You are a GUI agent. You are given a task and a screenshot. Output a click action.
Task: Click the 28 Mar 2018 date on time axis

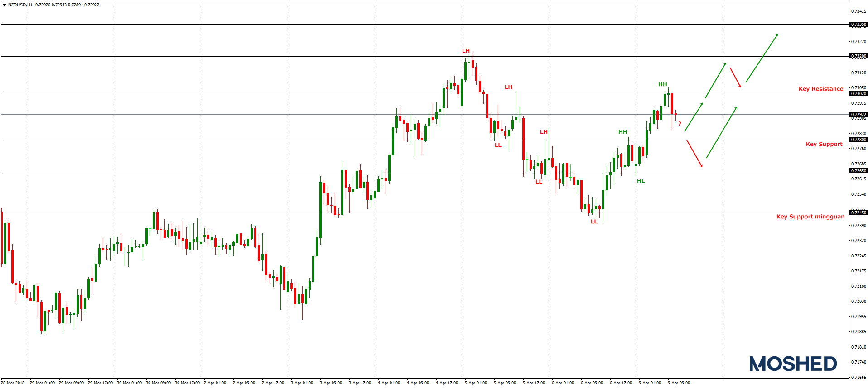point(13,383)
